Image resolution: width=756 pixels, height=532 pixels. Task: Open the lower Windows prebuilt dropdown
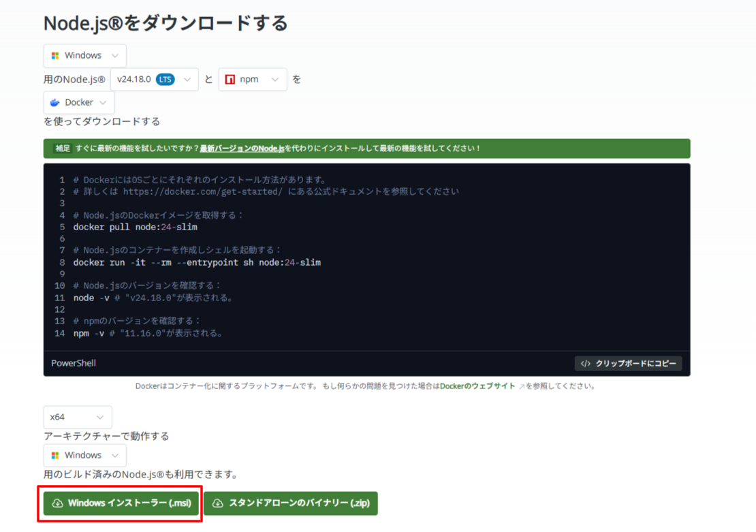coord(85,455)
